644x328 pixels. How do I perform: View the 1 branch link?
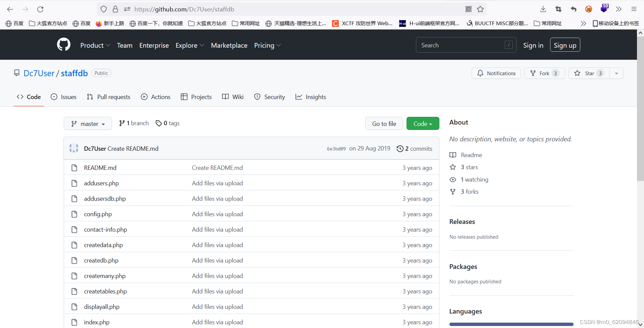134,123
